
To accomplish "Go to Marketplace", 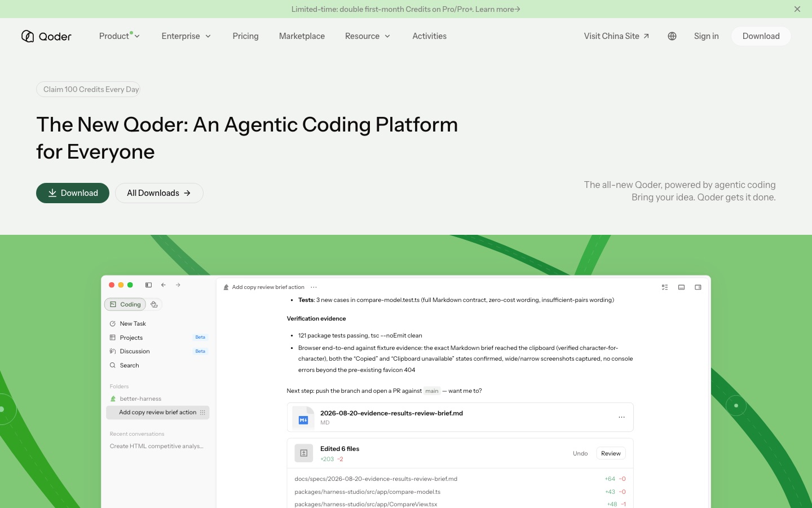I will 302,36.
